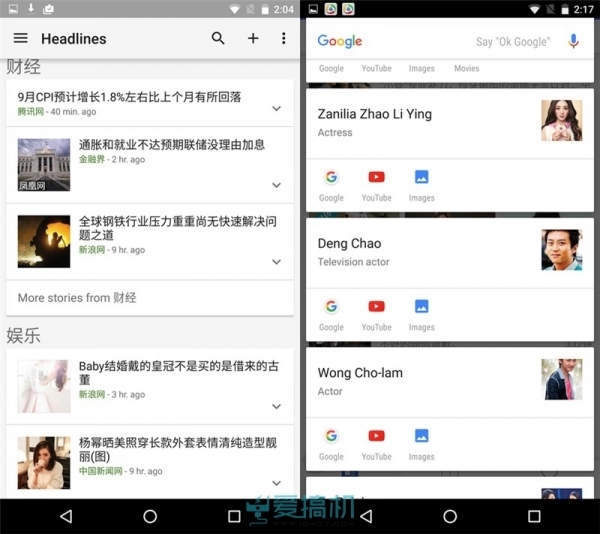Screen dimensions: 600x534
Task: Tap the Deng Chao name text
Action: pos(349,243)
